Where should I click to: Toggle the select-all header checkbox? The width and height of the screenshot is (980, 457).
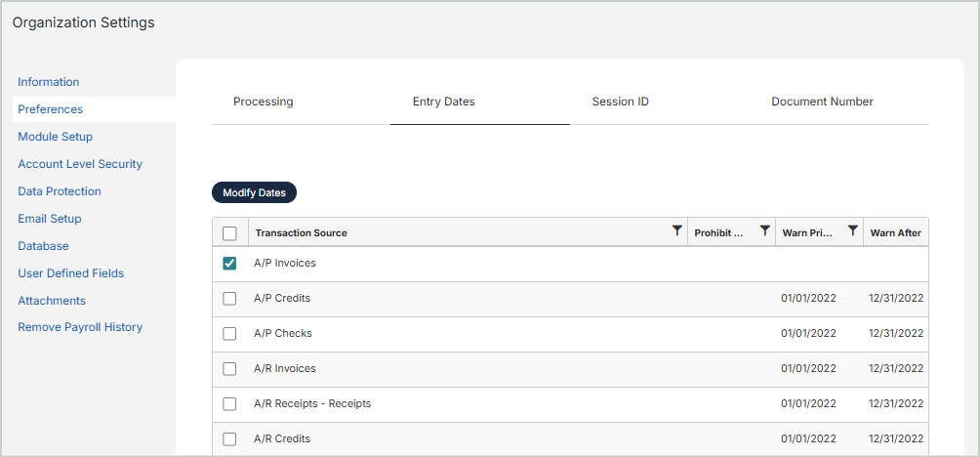[229, 233]
